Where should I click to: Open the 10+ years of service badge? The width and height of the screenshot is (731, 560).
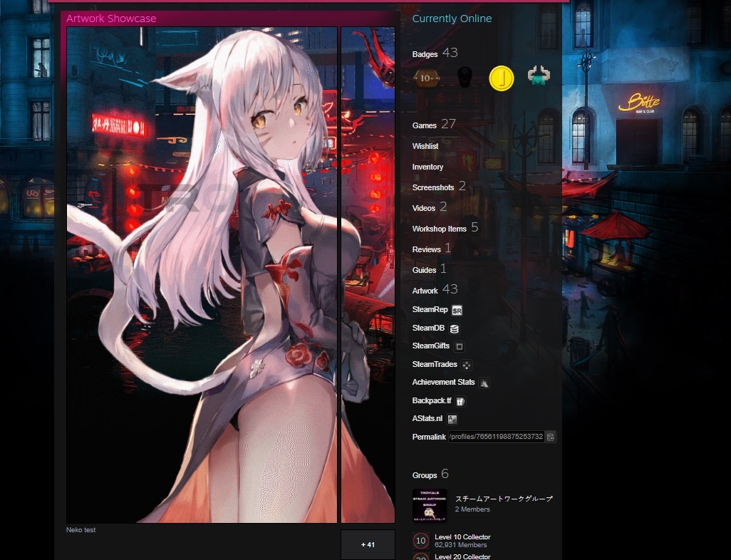point(427,78)
